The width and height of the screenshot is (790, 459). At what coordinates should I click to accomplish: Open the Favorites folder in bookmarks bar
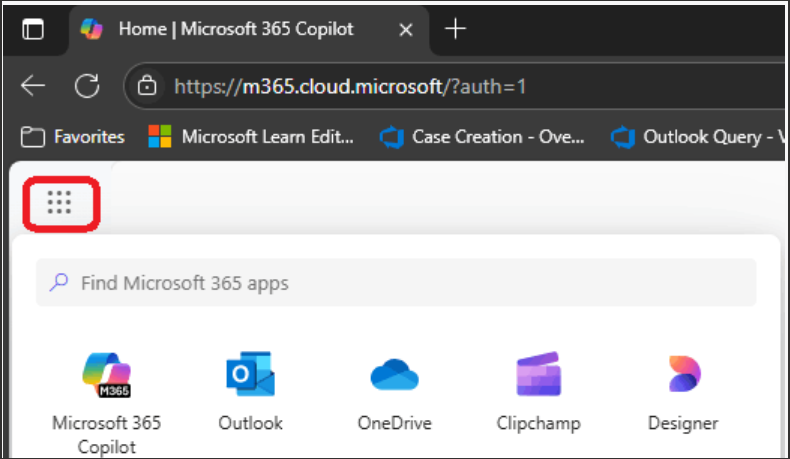(73, 137)
